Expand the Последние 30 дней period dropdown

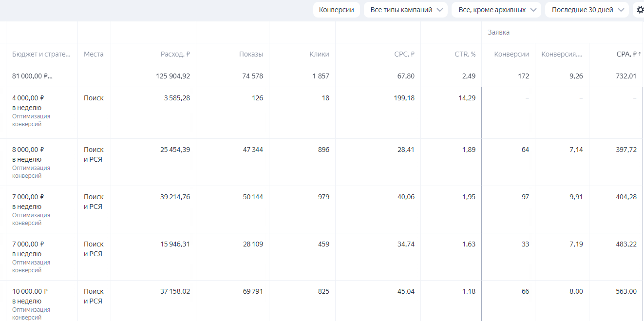click(x=587, y=10)
